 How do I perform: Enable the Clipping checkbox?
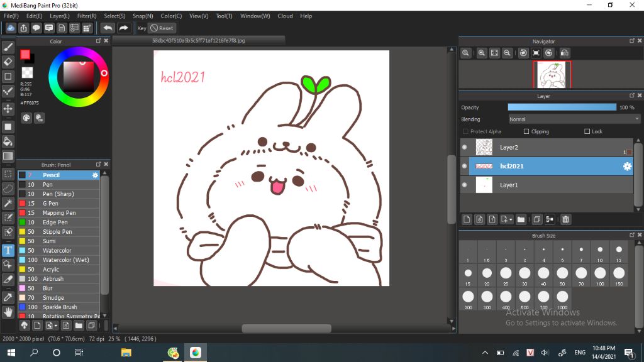526,131
